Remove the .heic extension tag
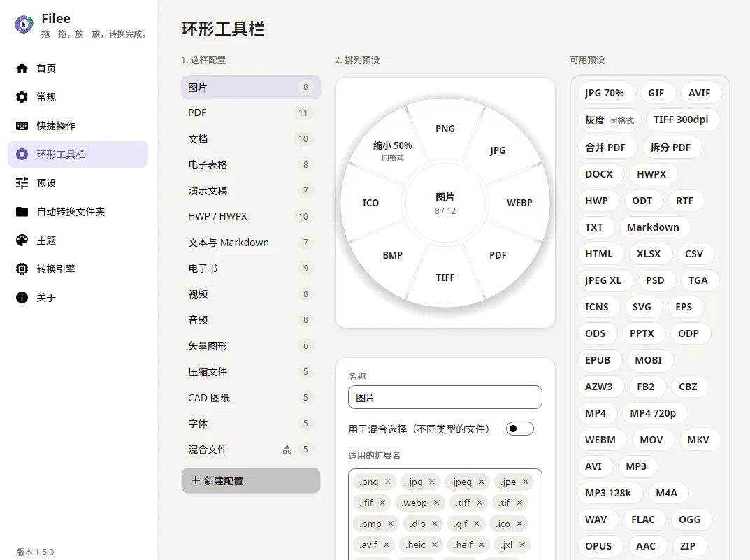This screenshot has width=750, height=560. (435, 545)
